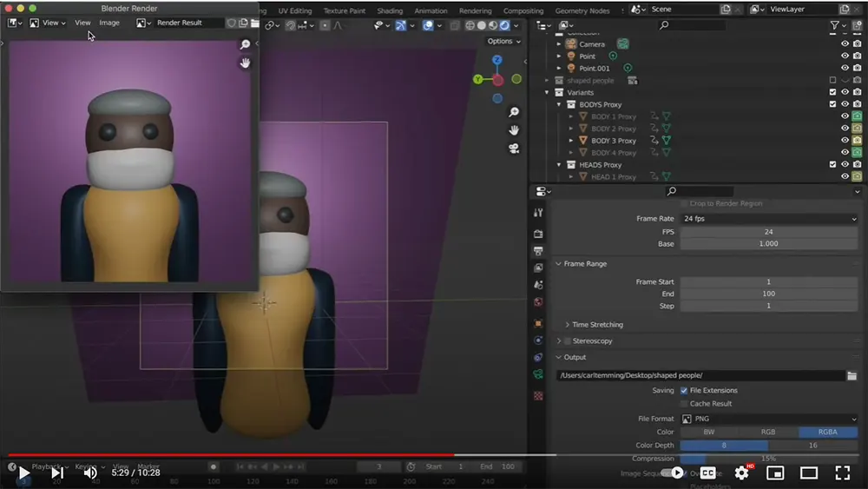The image size is (868, 489).
Task: Click the output folder browse icon
Action: (x=852, y=376)
